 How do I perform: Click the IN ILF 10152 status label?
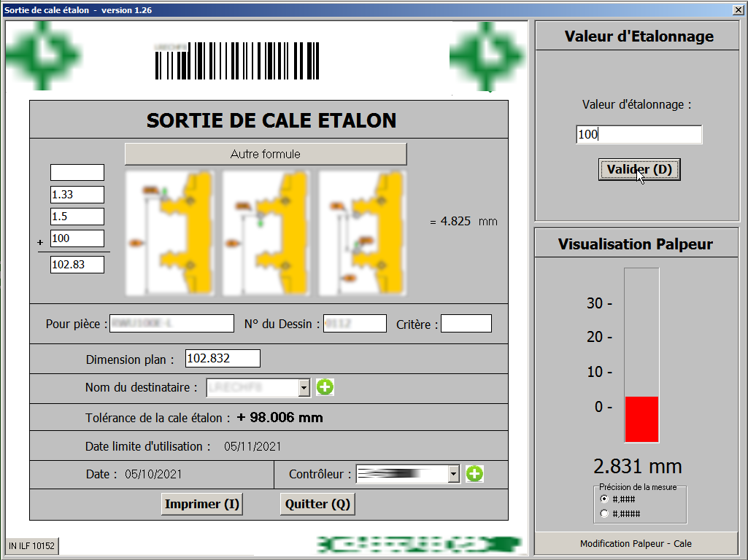[x=33, y=545]
